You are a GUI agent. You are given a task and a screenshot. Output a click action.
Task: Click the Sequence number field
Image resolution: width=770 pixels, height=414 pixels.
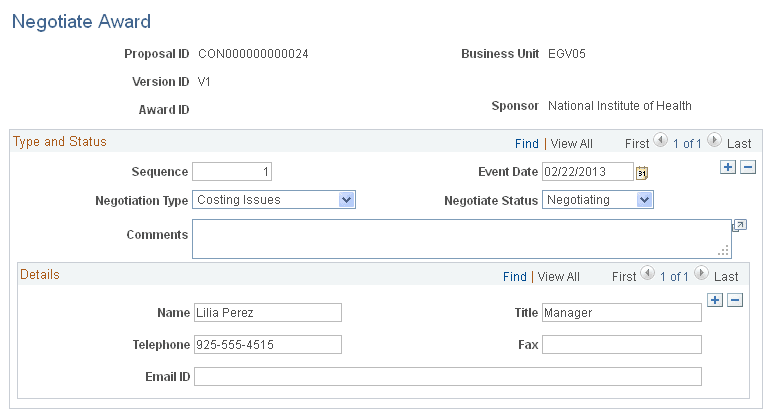[x=232, y=172]
